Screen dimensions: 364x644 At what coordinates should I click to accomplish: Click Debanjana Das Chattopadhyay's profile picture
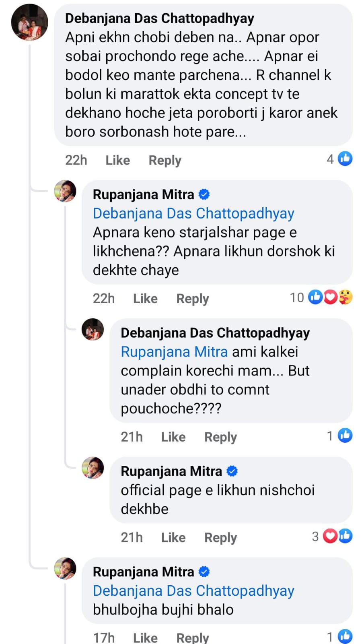pos(29,22)
